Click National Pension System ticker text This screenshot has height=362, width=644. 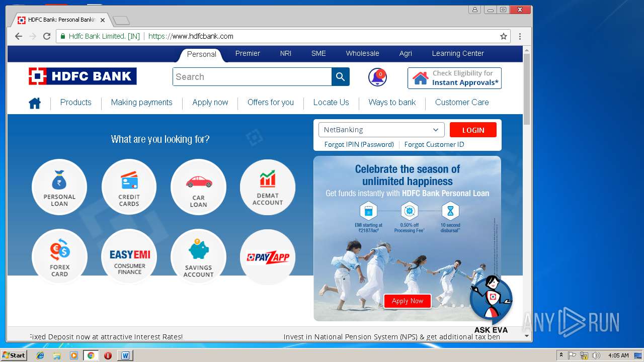[392, 337]
